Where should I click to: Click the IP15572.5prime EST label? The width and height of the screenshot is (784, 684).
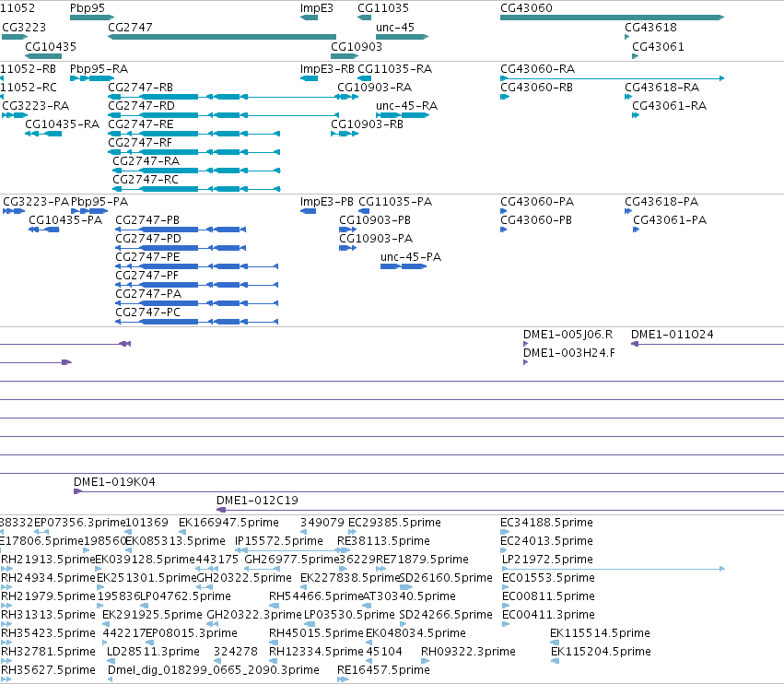(279, 541)
